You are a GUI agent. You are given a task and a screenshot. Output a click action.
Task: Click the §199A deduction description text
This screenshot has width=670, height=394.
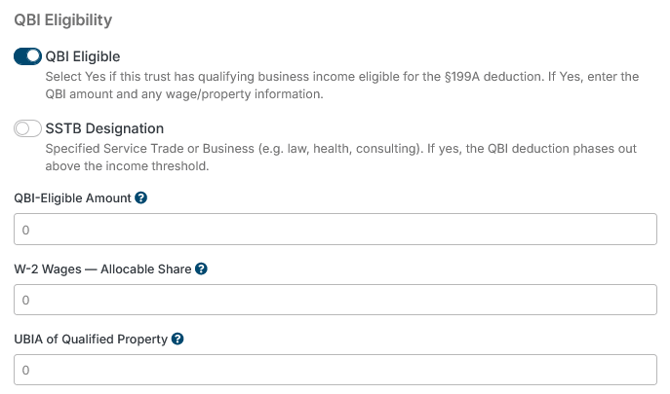coord(342,85)
